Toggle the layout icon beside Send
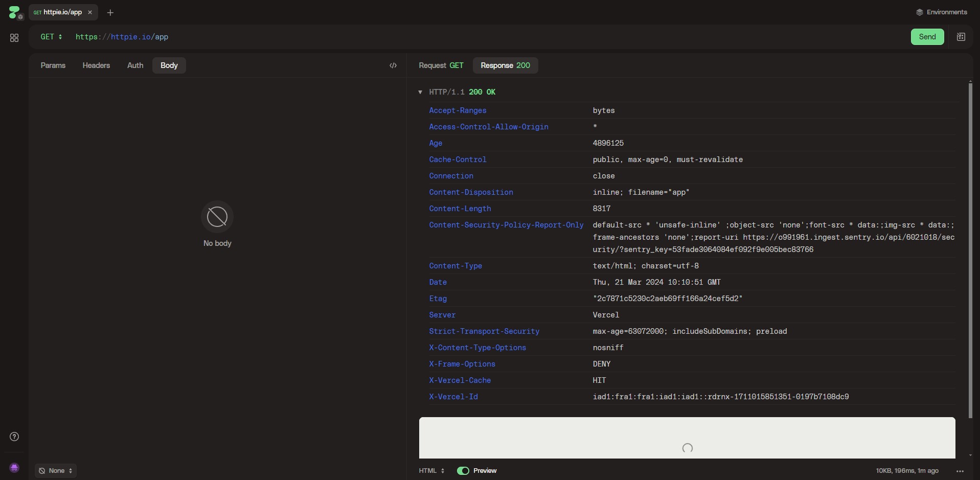Image resolution: width=980 pixels, height=480 pixels. (x=961, y=37)
